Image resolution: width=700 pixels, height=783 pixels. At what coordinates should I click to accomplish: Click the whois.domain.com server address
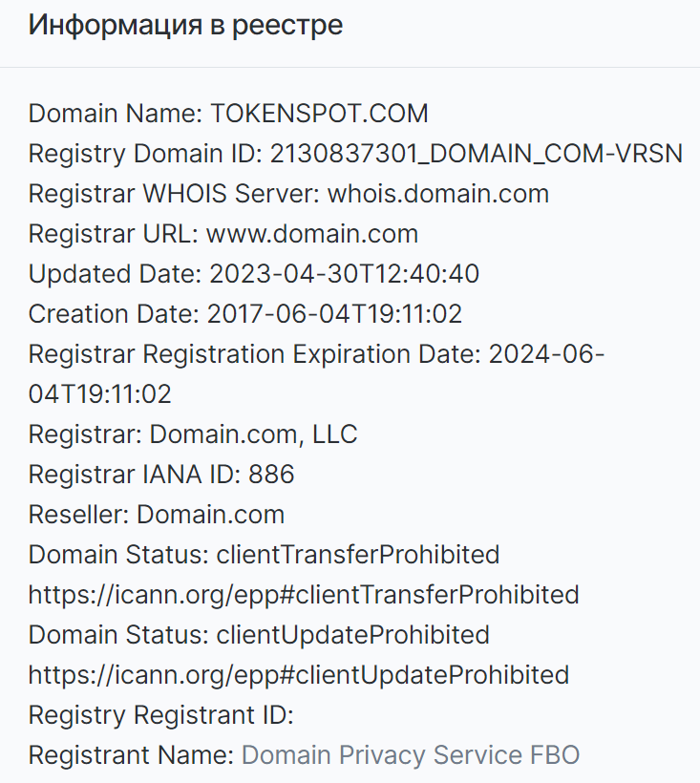coord(438,194)
